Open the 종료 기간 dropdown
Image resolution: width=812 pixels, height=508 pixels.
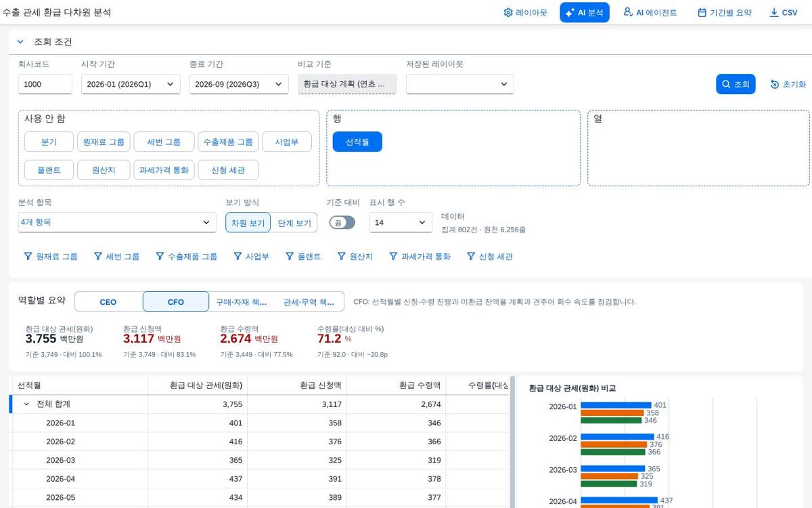(x=239, y=84)
